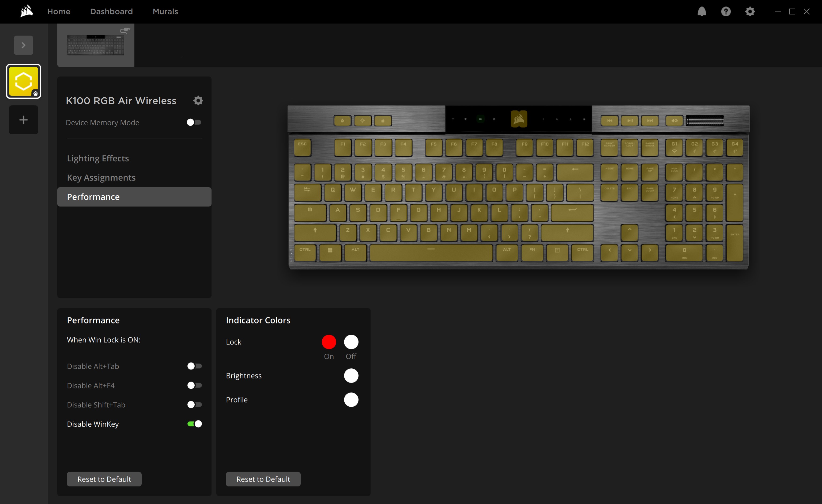Viewport: 822px width, 504px height.
Task: Click the F12 key on keyboard image
Action: pos(585,148)
